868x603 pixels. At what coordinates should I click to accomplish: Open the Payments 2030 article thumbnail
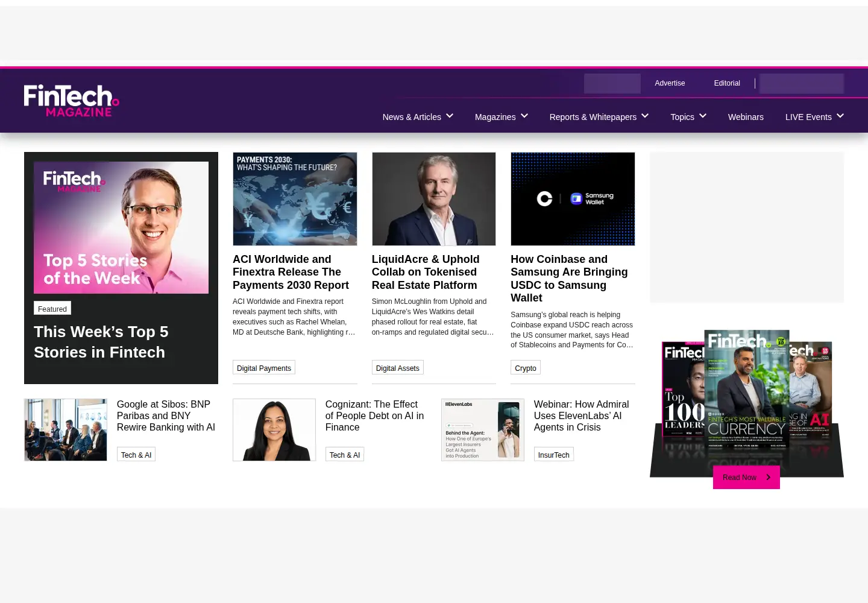coord(295,199)
